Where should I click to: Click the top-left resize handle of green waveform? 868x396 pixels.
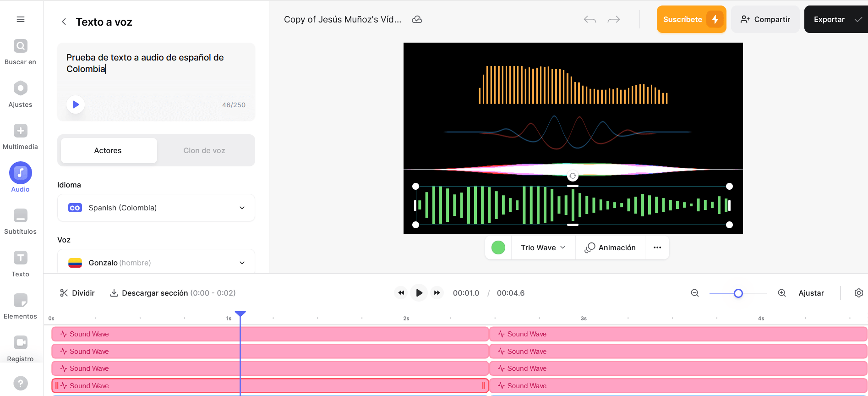pos(415,186)
